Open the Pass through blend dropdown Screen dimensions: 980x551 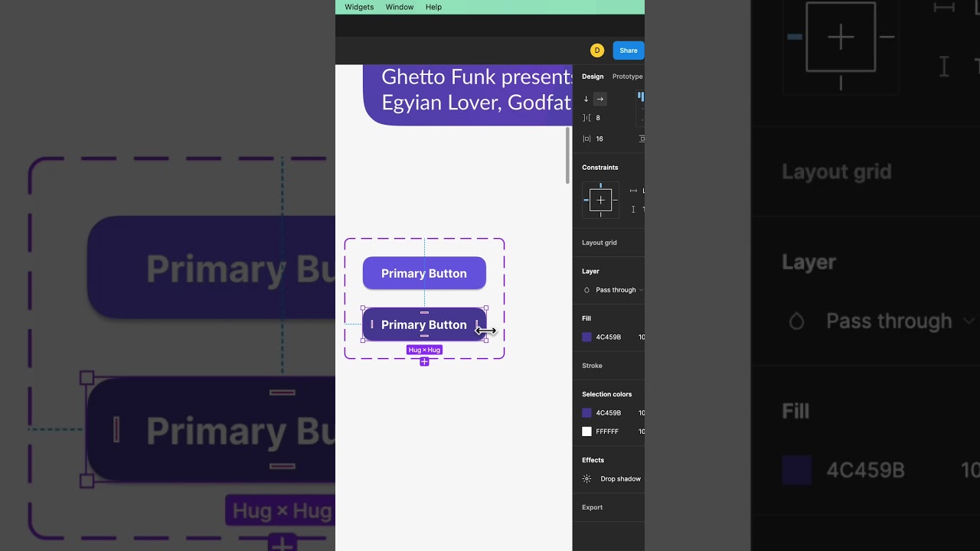(x=619, y=290)
